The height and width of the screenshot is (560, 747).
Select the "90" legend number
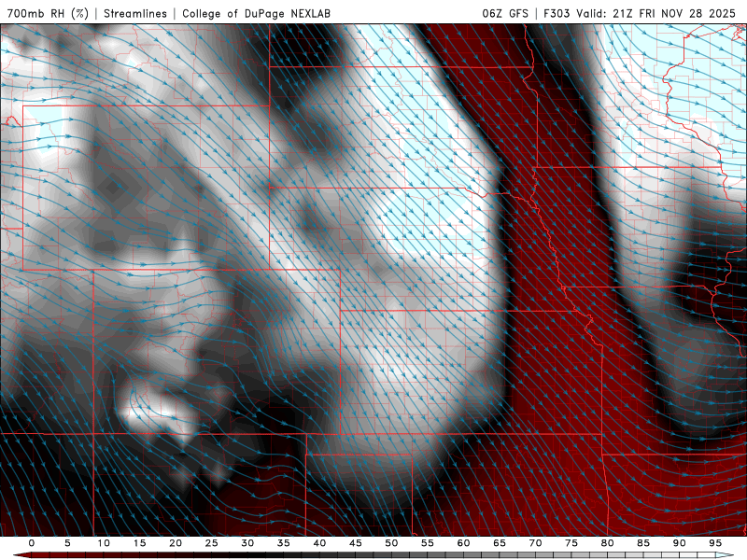tap(680, 543)
